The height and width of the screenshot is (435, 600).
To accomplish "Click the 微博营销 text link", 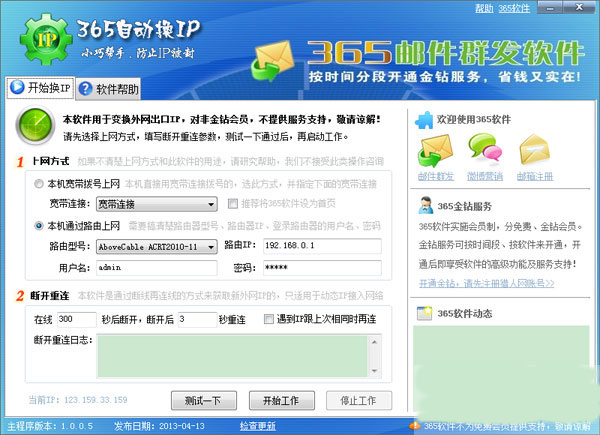I will click(x=485, y=176).
